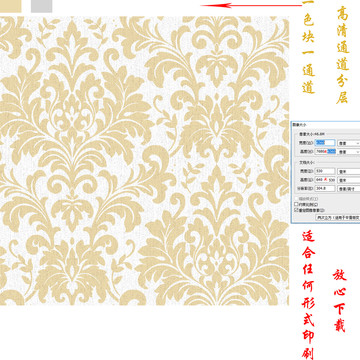
Task: Enable the constrain proportions checkbox
Action: [296, 204]
